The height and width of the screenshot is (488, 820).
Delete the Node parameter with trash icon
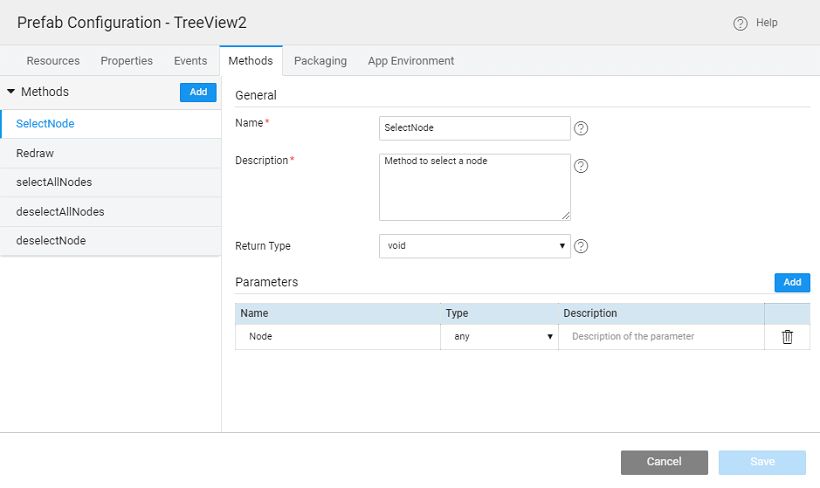pyautogui.click(x=787, y=337)
